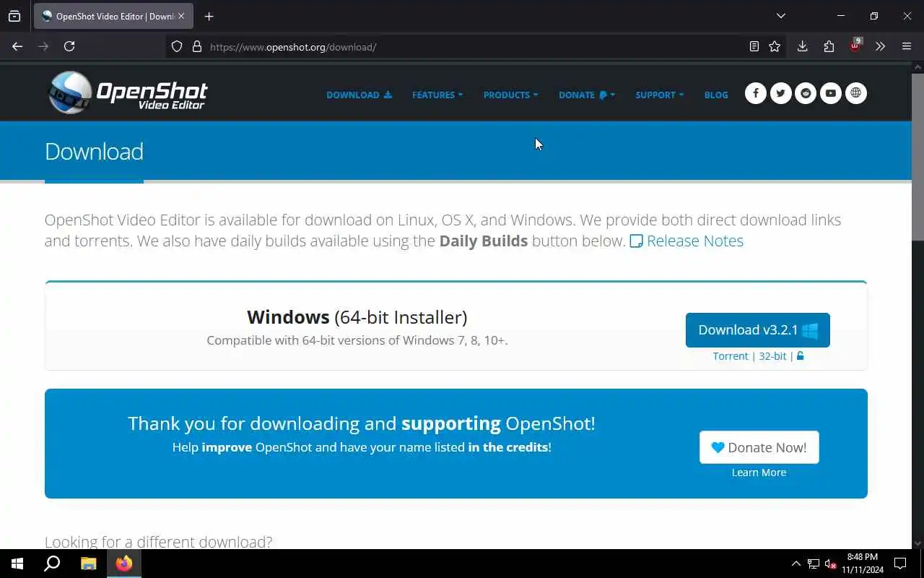Open File Explorer from taskbar
Viewport: 924px width, 578px height.
[x=88, y=564]
